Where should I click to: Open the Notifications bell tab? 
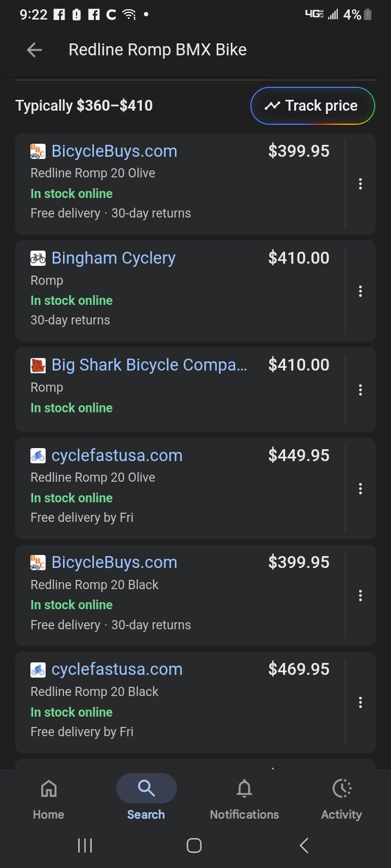[x=244, y=796]
